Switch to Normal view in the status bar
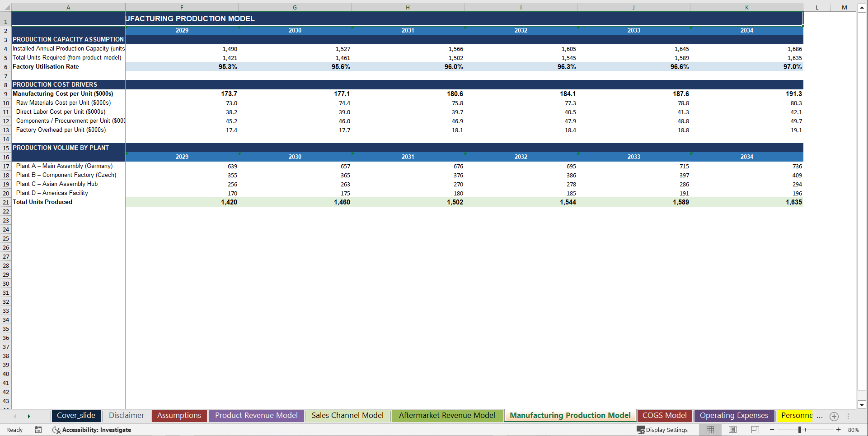This screenshot has width=868, height=436. (x=710, y=430)
